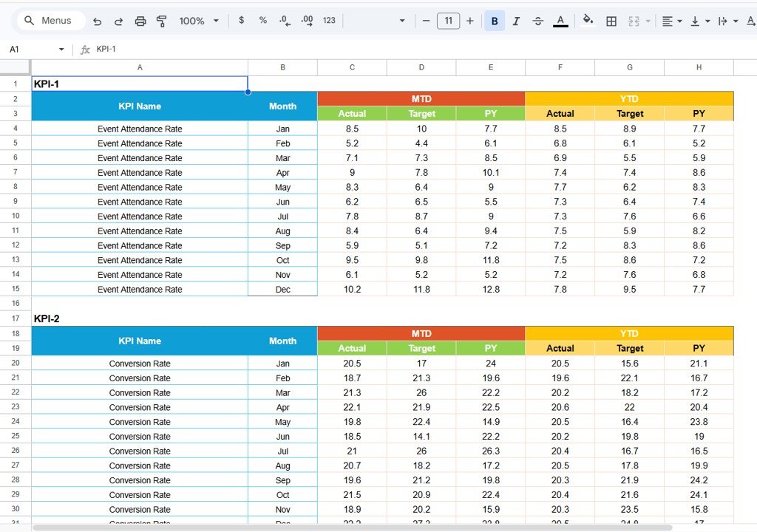
Task: Decrease decimal places for the selected cell
Action: tap(285, 21)
